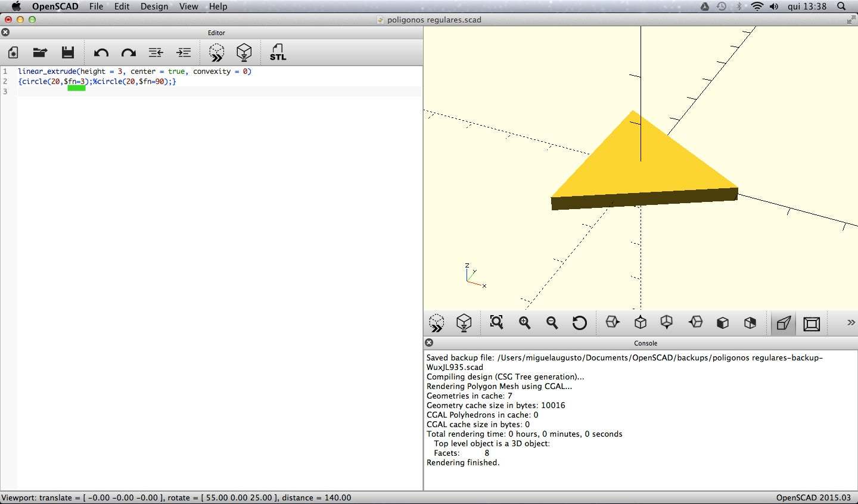The width and height of the screenshot is (858, 504).
Task: Click "Compiling design (CSG Tree generation)..." line
Action: (x=505, y=377)
